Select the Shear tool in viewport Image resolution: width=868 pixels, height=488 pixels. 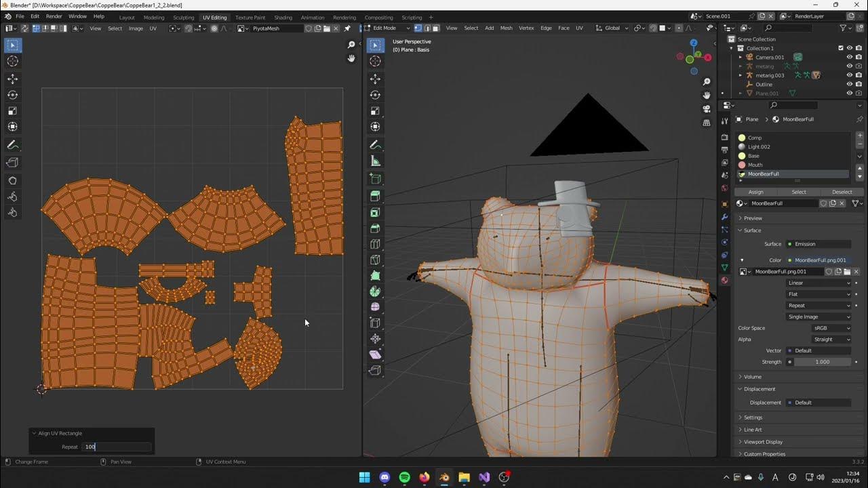[375, 354]
